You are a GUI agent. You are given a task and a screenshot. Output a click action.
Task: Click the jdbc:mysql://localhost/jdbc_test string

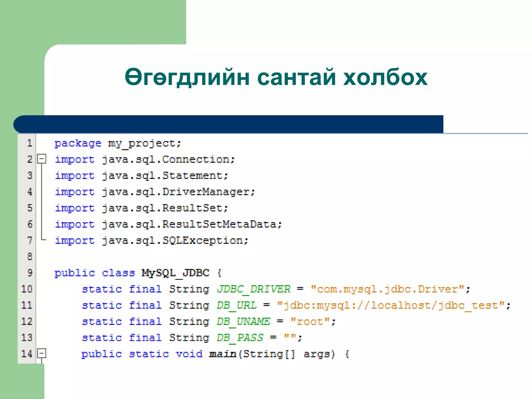391,305
